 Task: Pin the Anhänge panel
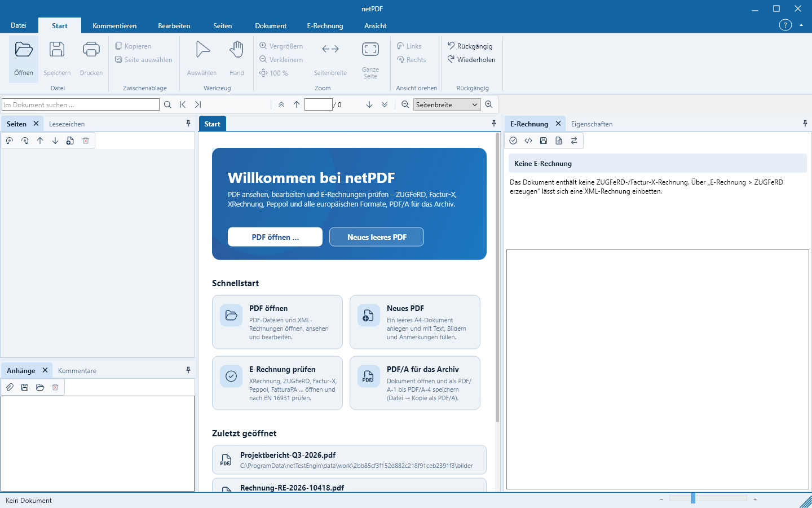click(x=188, y=370)
